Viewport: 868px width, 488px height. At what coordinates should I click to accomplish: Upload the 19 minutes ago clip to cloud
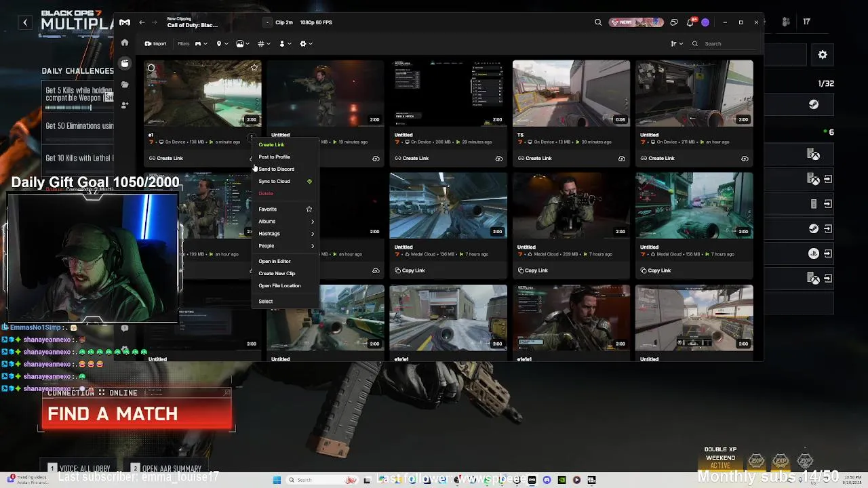pos(376,159)
